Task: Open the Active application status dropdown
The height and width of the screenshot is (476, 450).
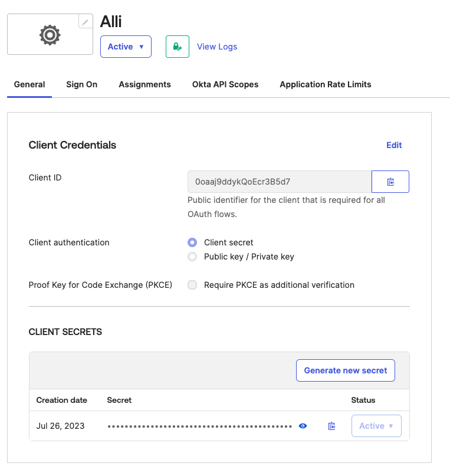Action: [126, 47]
